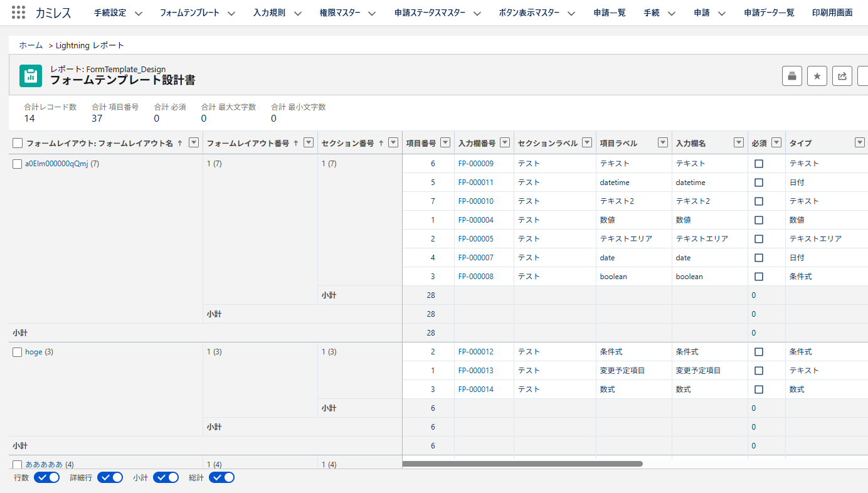Expand the 手続設定 navigation chevron
868x493 pixels.
click(x=139, y=13)
